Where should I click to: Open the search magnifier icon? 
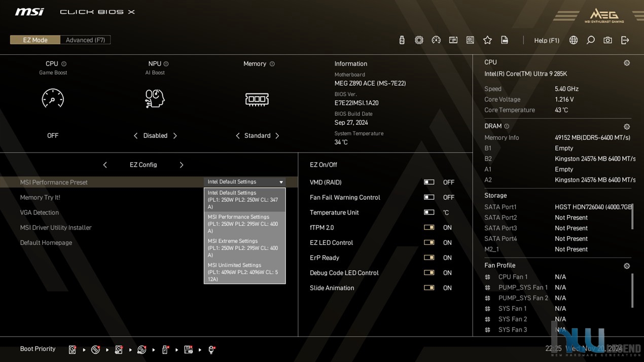(591, 40)
